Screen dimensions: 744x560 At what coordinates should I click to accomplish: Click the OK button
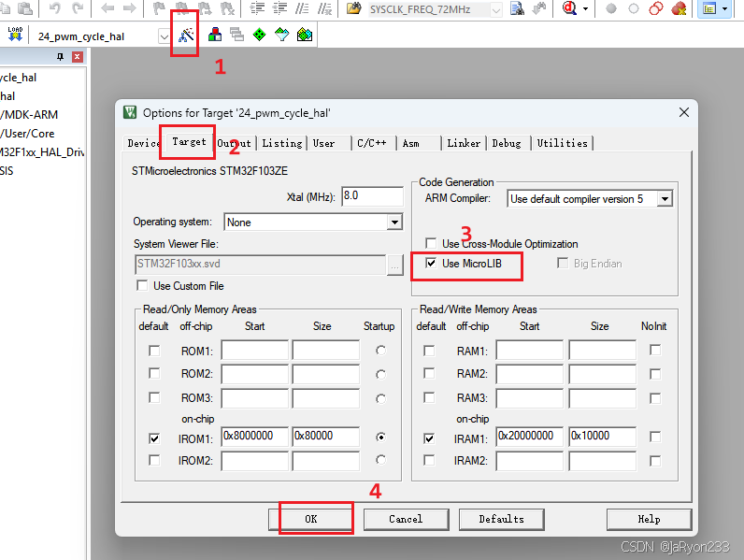click(x=311, y=519)
